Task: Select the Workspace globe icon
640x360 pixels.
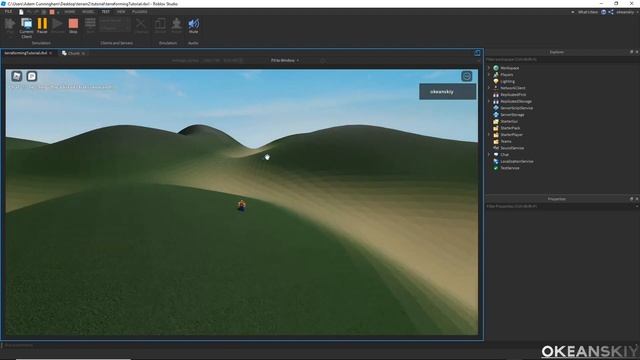Action: 496,68
